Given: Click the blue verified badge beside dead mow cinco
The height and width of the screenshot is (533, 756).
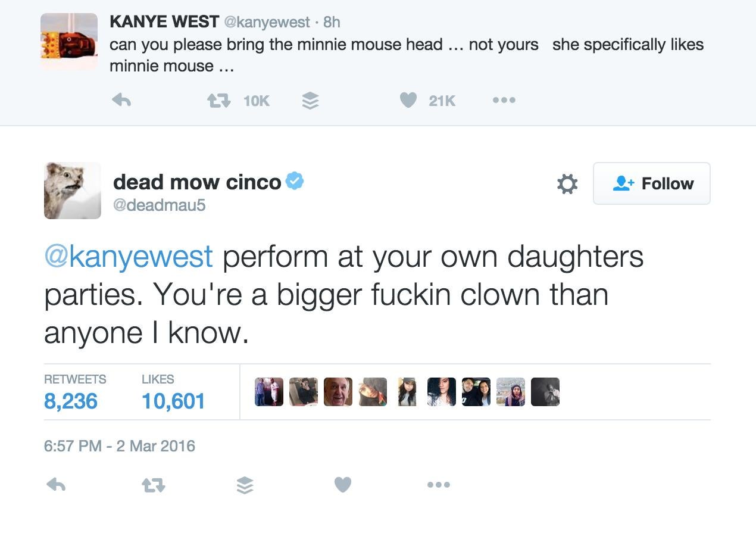Looking at the screenshot, I should pyautogui.click(x=295, y=180).
